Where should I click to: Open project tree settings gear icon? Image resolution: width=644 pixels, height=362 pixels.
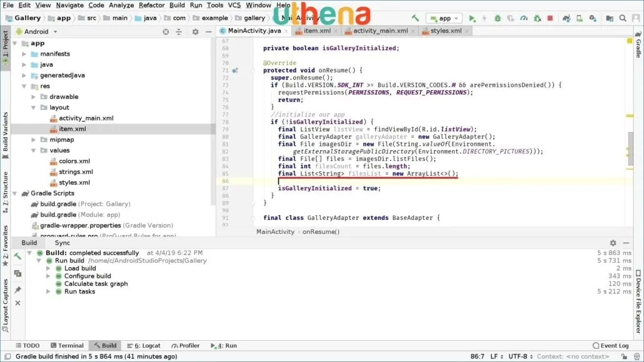[x=196, y=32]
